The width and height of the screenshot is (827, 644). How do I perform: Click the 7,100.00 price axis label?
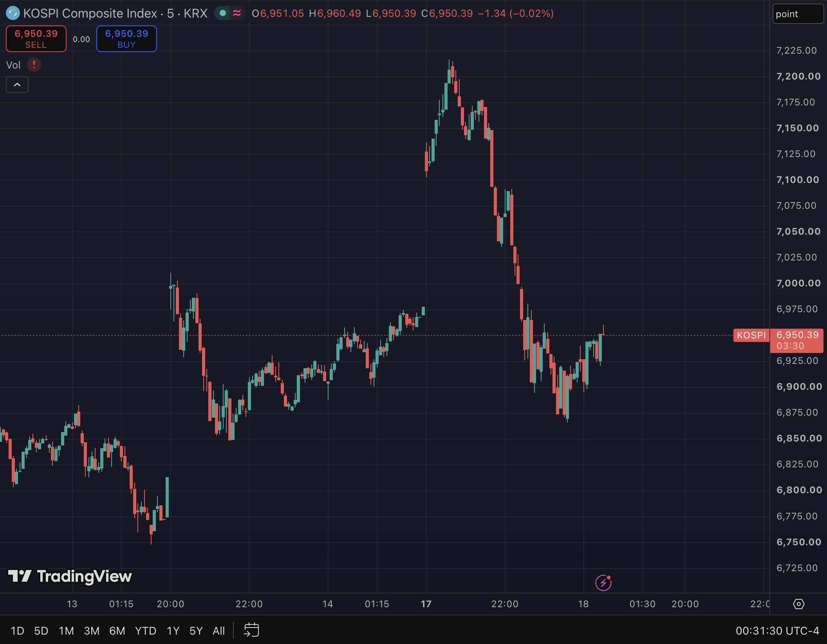(798, 180)
